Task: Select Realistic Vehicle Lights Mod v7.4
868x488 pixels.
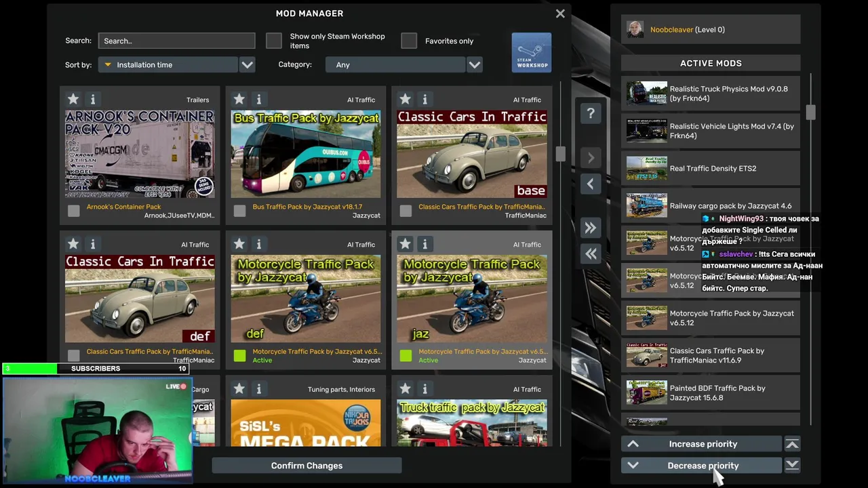Action: click(x=711, y=131)
